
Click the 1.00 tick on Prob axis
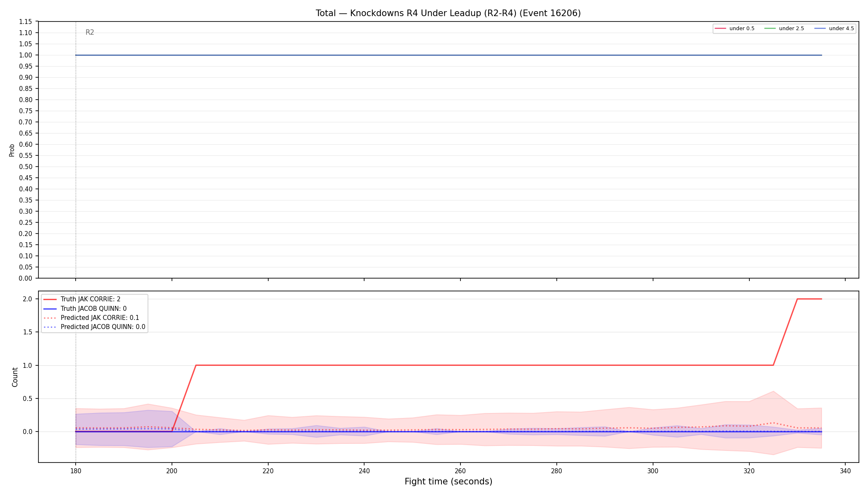26,55
